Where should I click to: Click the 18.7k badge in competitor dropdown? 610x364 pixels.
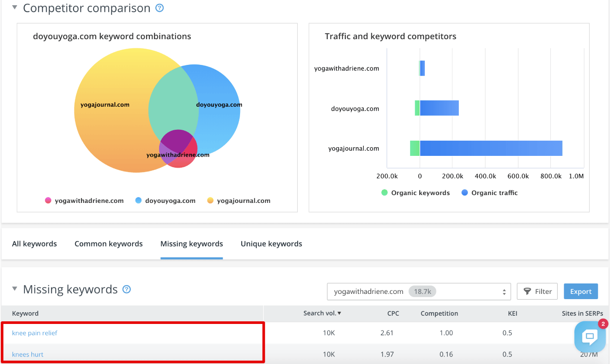coord(423,292)
